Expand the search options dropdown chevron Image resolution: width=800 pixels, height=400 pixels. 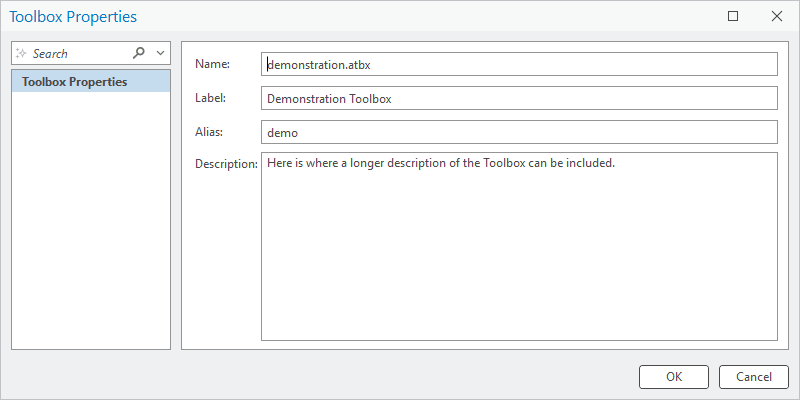160,53
